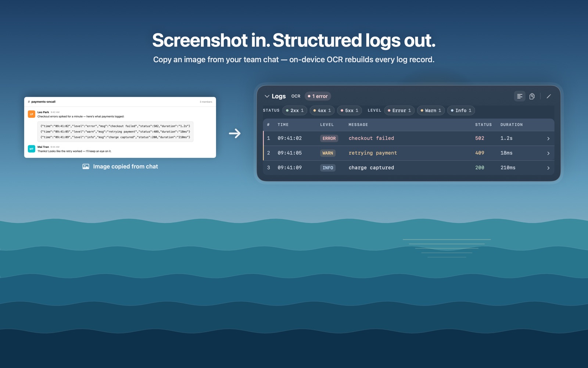Click the 'charge captured' message
Viewport: 588px width, 368px height.
pyautogui.click(x=371, y=168)
